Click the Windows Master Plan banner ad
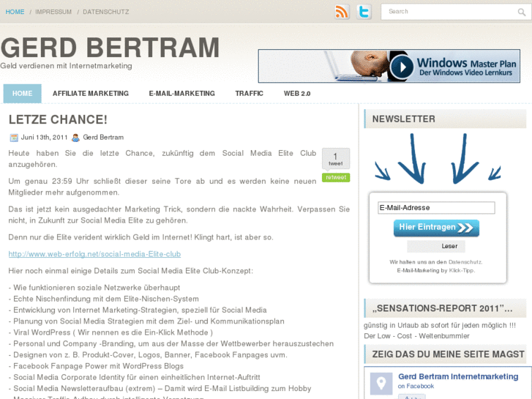 pos(389,66)
